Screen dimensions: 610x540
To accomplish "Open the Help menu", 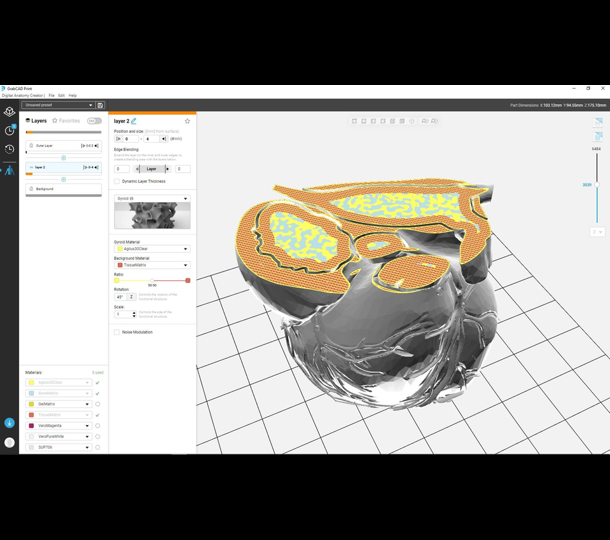I will point(73,96).
